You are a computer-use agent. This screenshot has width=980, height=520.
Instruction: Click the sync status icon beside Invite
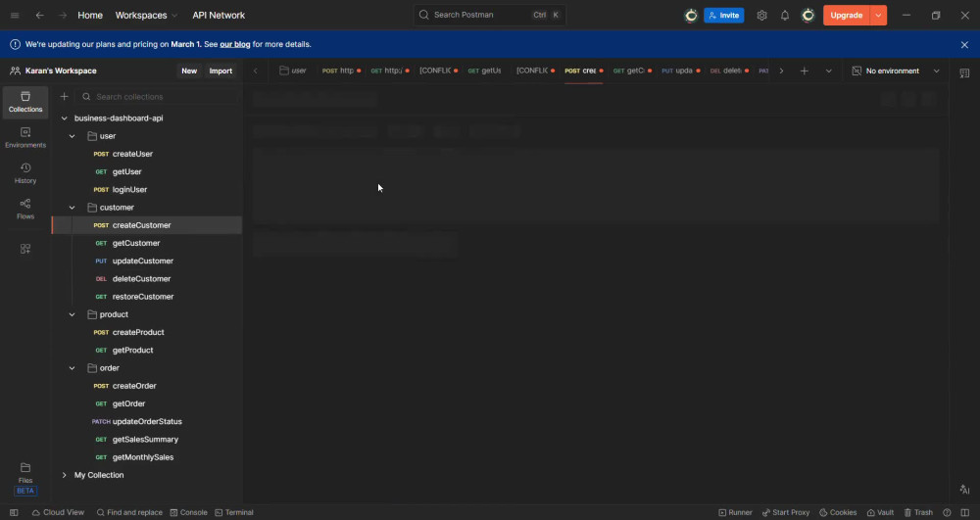[x=691, y=15]
